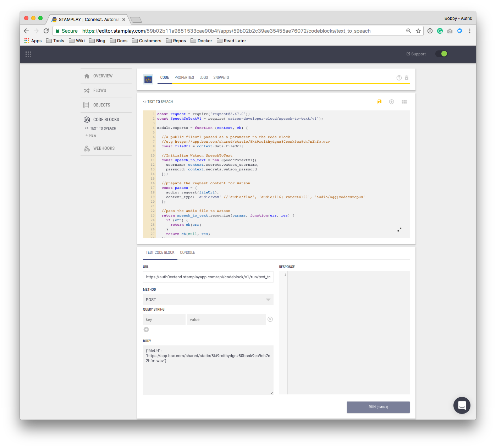Click the "module.exports = function" code line

[203, 128]
